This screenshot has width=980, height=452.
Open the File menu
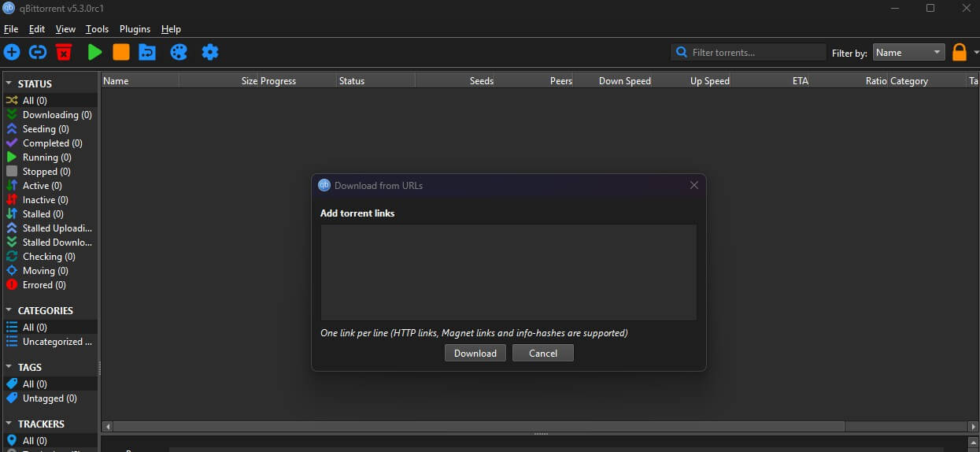click(11, 29)
